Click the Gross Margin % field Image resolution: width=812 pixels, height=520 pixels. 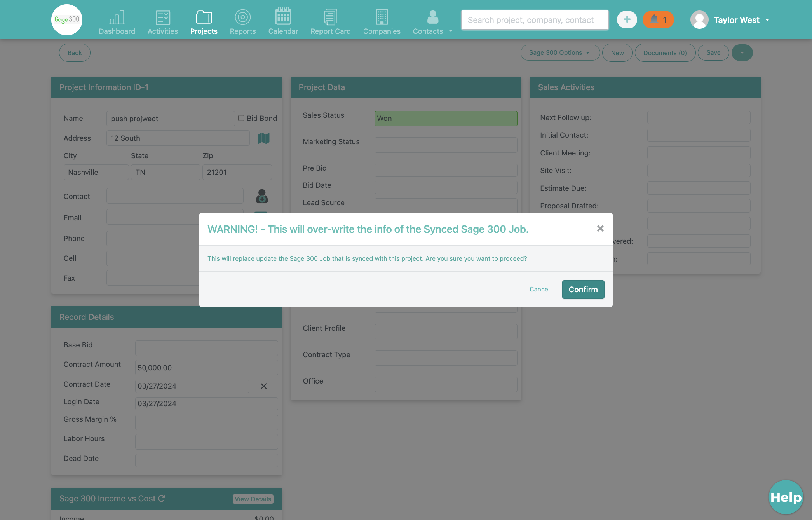coord(207,422)
